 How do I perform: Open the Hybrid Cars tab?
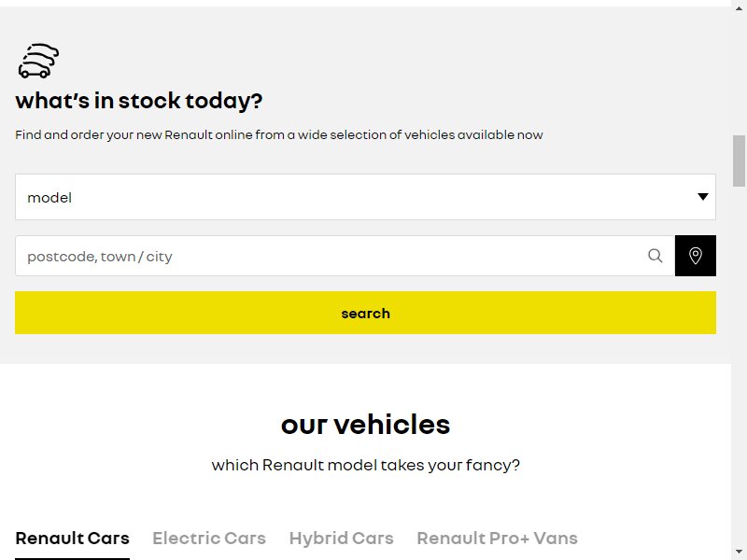341,539
